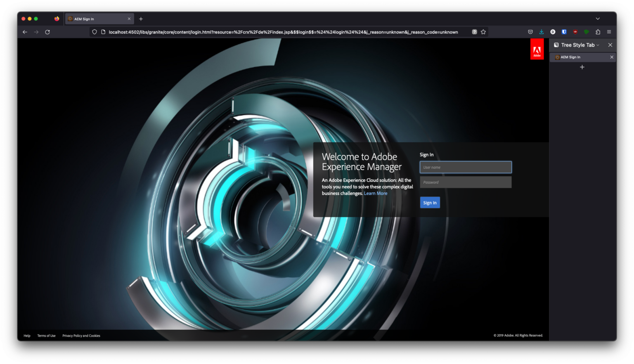634x364 pixels.
Task: Expand the tab overview chevron below window controls
Action: 598,18
